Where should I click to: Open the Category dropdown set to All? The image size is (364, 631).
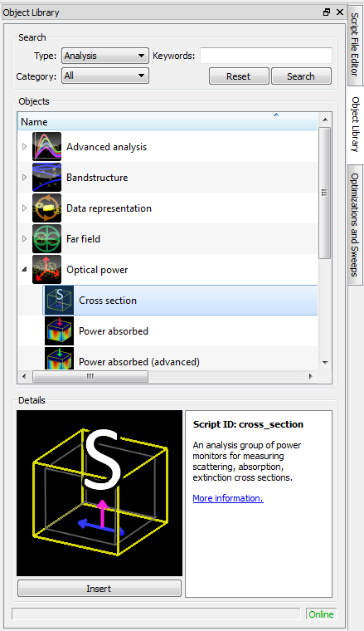(105, 76)
